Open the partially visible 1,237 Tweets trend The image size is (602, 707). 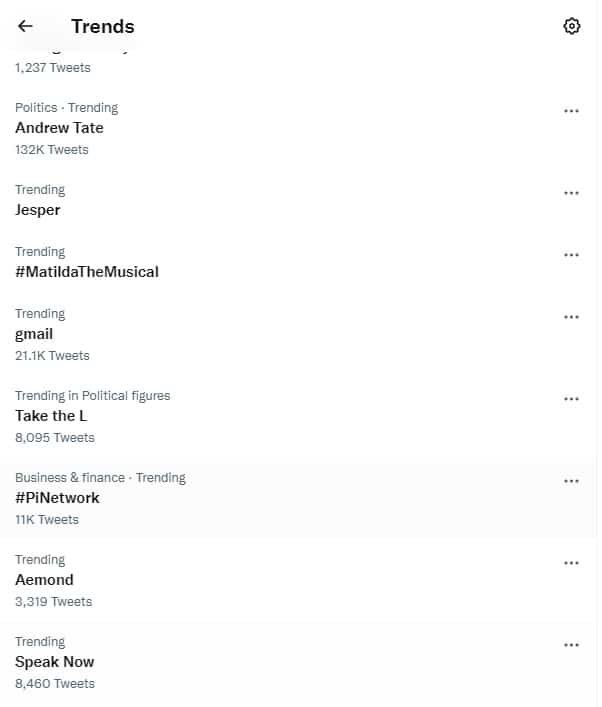[x=53, y=67]
